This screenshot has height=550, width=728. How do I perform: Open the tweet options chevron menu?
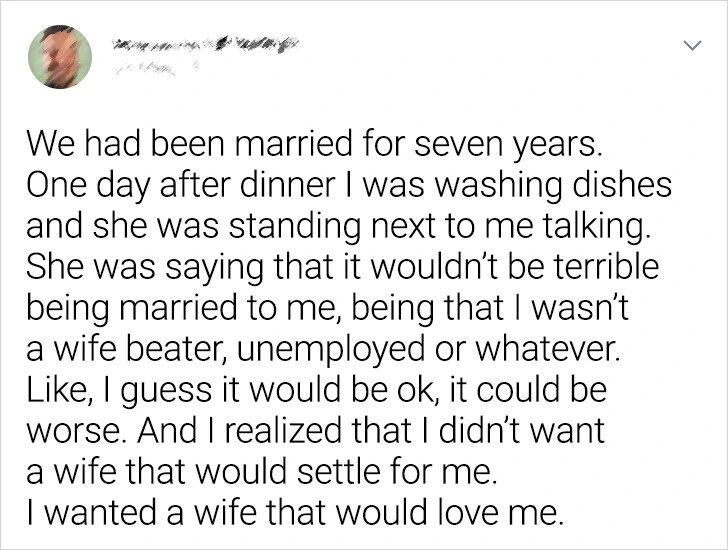pos(690,46)
